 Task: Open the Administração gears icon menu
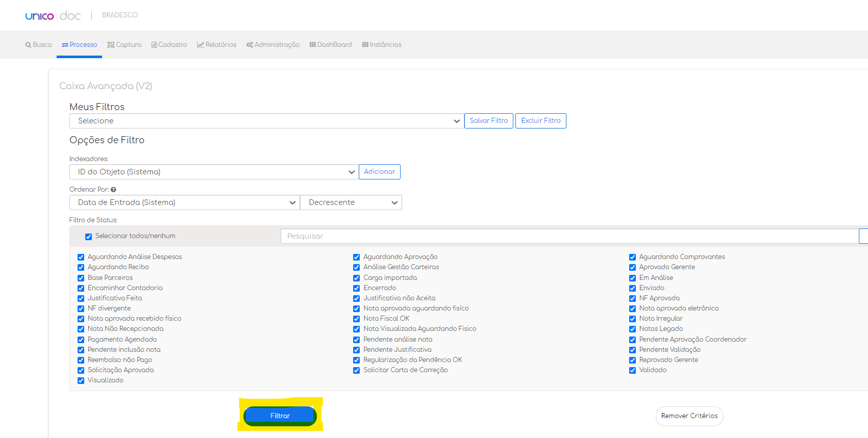click(x=250, y=45)
